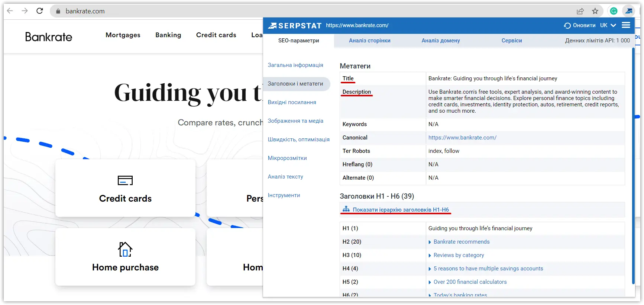Open the Mortgages nav menu
644x305 pixels.
click(123, 35)
